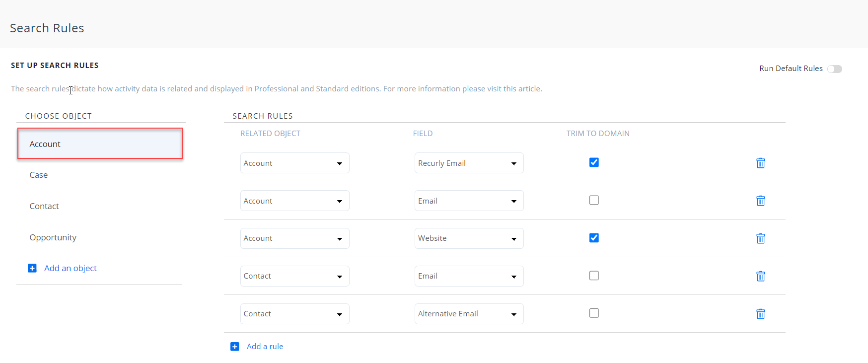Remove the Alternative Email rule with trash icon
868x363 pixels.
pyautogui.click(x=760, y=314)
